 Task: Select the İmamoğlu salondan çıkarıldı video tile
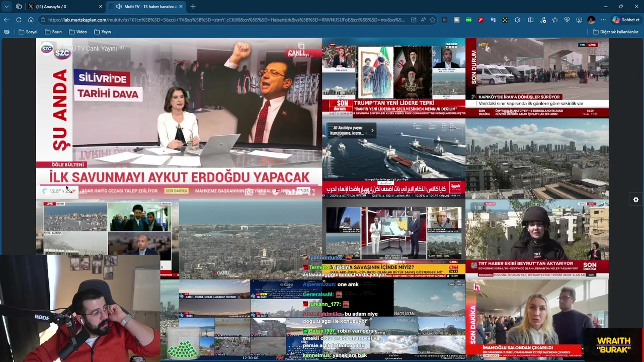(537, 319)
